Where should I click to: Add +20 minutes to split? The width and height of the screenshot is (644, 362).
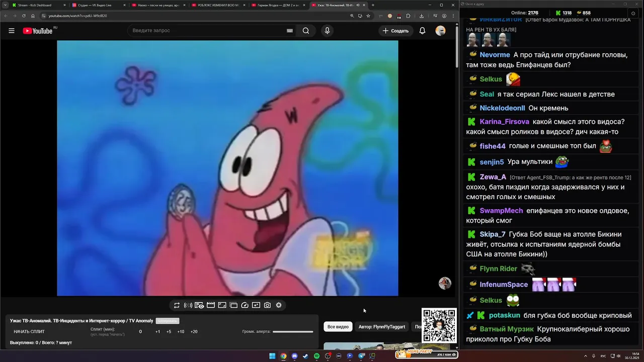point(194,332)
